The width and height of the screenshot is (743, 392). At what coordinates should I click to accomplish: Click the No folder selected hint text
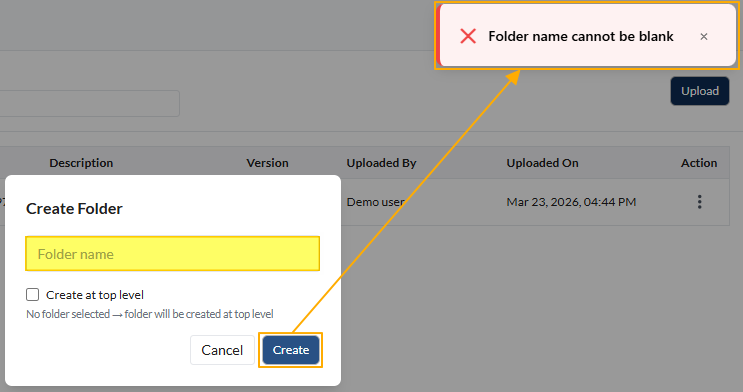[150, 314]
